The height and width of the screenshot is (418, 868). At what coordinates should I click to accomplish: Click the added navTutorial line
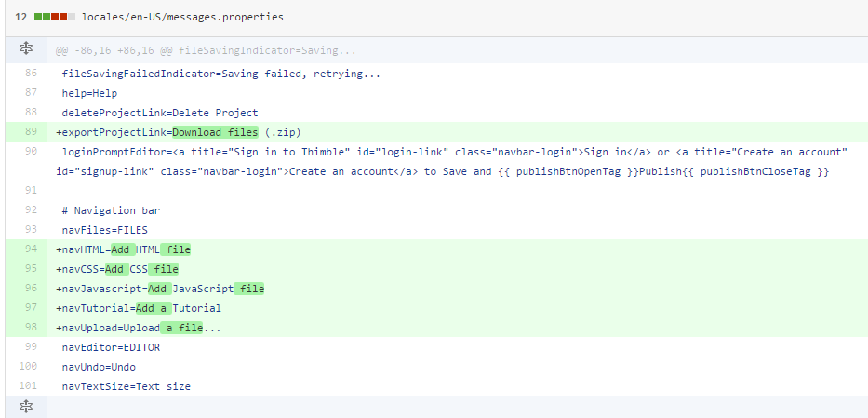coord(139,308)
